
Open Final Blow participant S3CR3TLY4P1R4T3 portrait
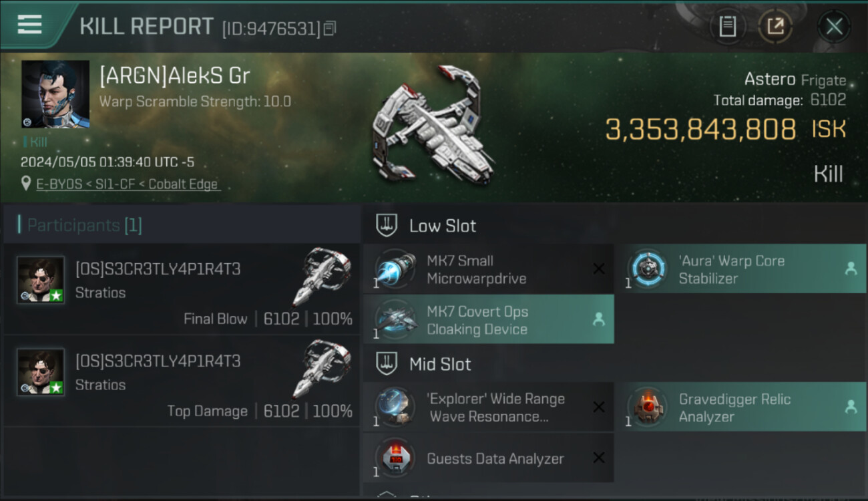pos(41,280)
